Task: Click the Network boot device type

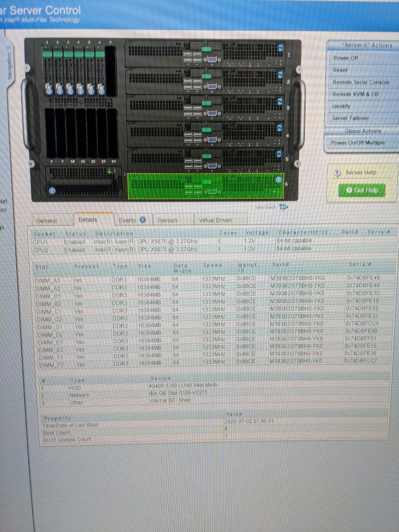Action: click(79, 395)
